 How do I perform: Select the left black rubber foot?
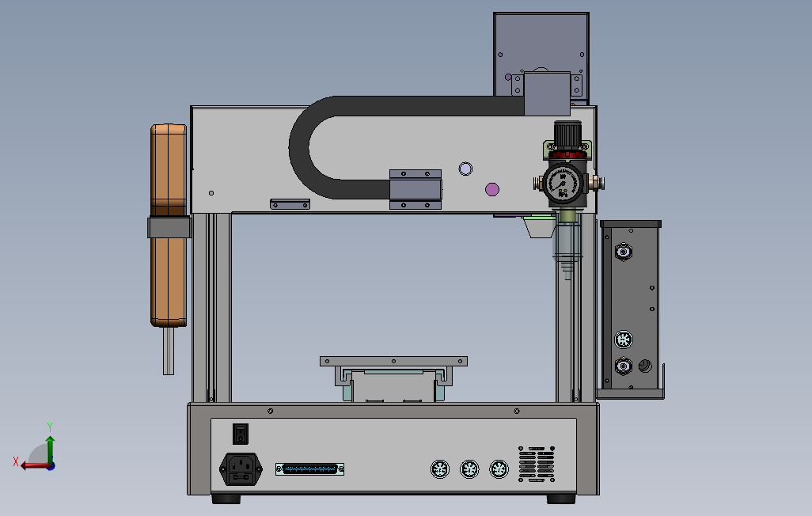(226, 499)
